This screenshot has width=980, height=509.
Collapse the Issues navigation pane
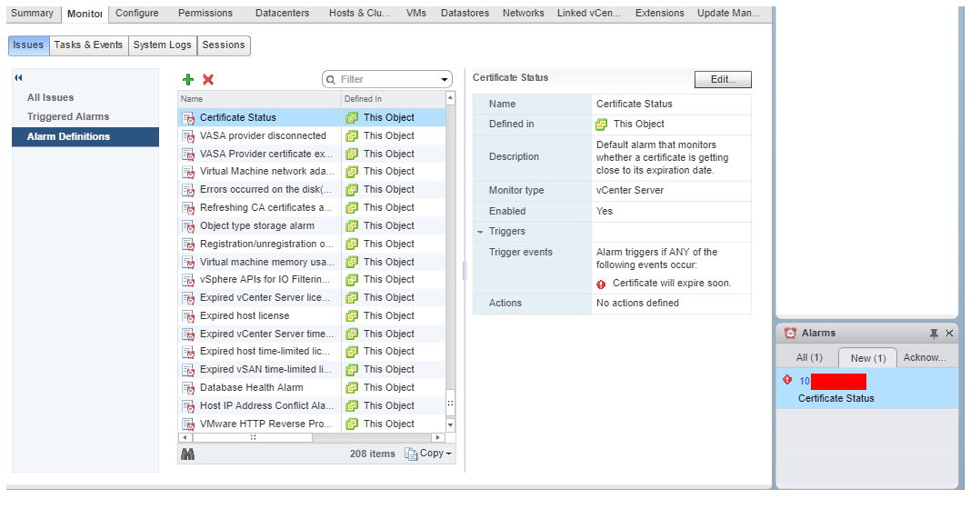pos(19,77)
